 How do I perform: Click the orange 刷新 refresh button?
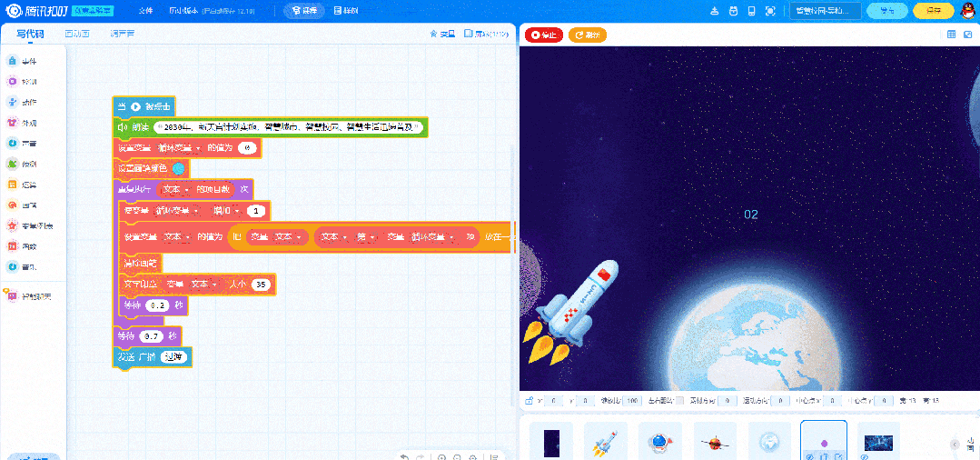(588, 35)
